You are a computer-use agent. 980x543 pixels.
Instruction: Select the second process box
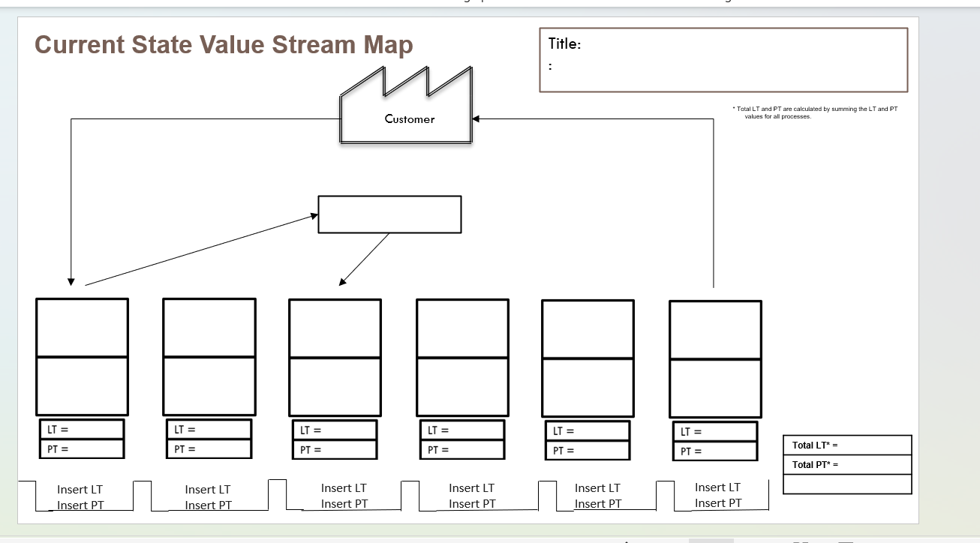[209, 355]
